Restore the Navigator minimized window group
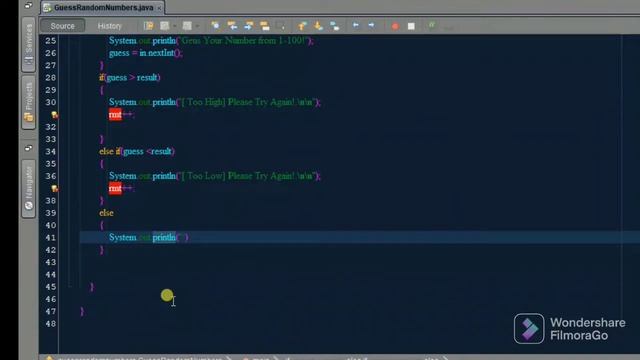640x360 pixels. pos(28,148)
